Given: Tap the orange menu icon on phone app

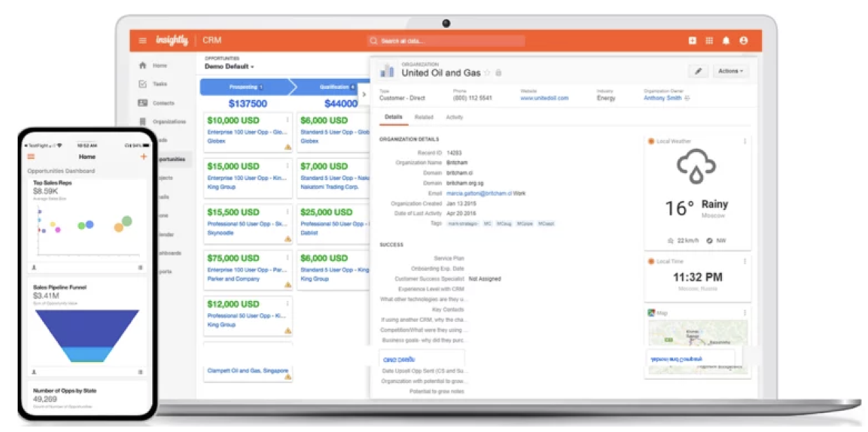Looking at the screenshot, I should click(31, 157).
